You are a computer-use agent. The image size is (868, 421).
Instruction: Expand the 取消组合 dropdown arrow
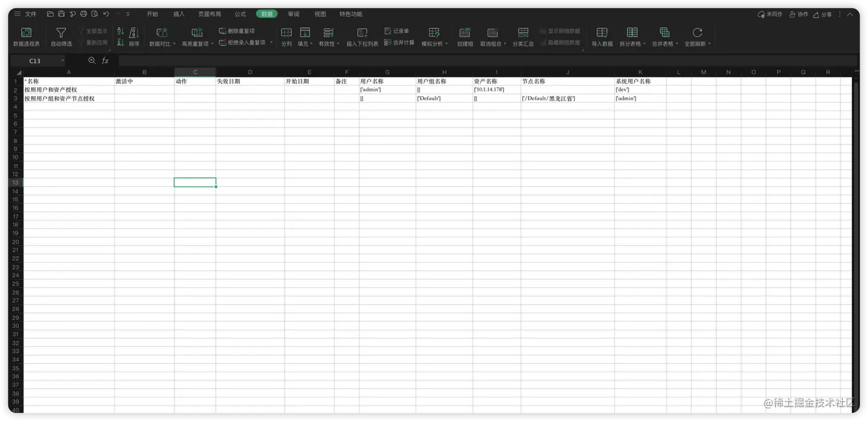(x=505, y=44)
